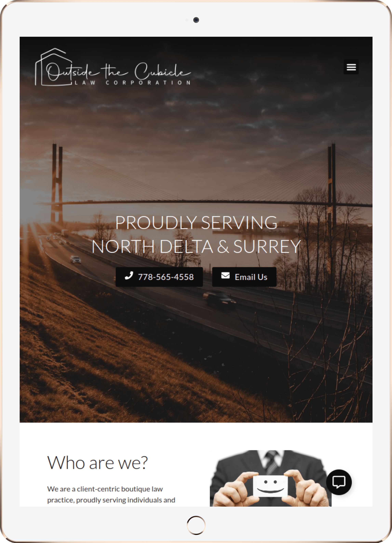Image resolution: width=392 pixels, height=543 pixels.
Task: Select the NORTH DELTA & SURREY line
Action: click(x=196, y=246)
